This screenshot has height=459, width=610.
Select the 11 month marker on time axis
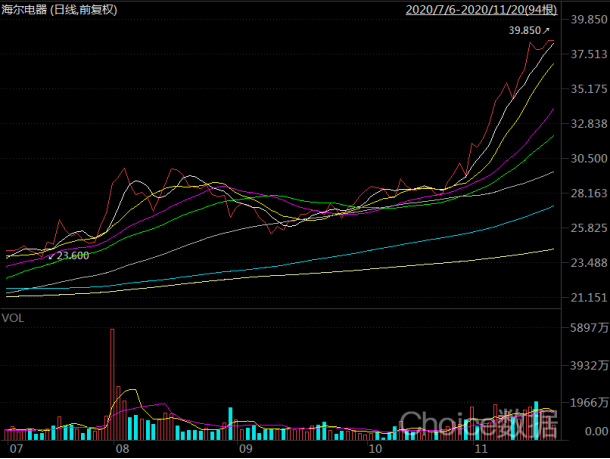point(481,449)
